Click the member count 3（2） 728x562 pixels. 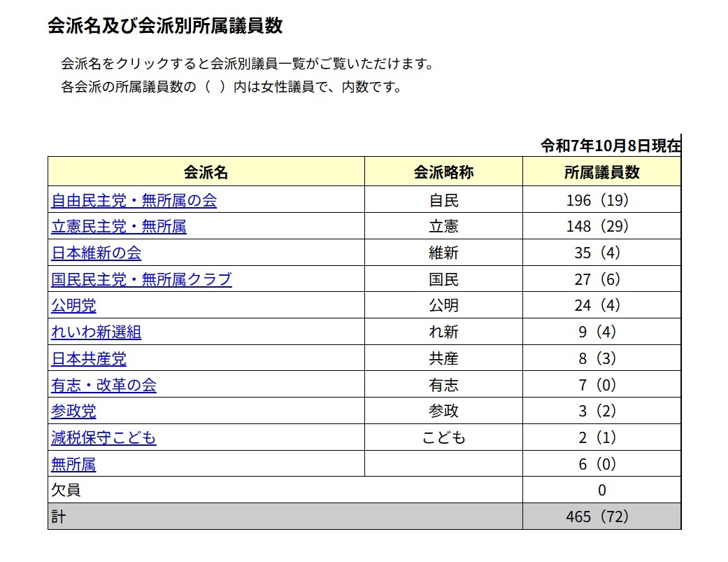point(597,411)
